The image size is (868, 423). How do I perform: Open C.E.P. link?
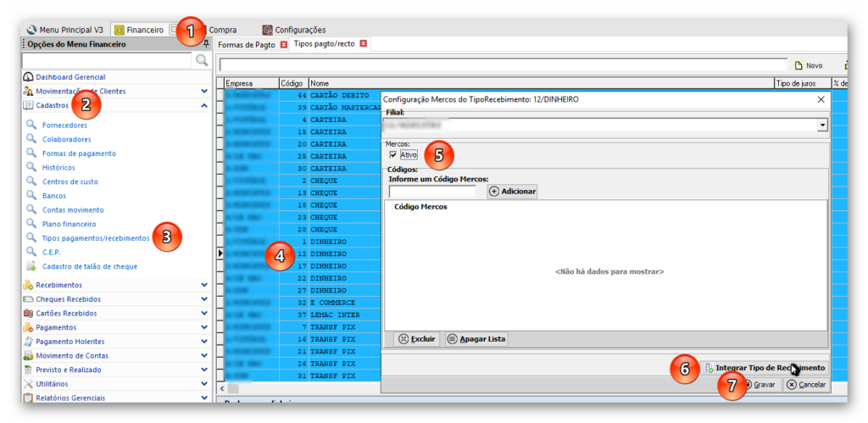[52, 252]
